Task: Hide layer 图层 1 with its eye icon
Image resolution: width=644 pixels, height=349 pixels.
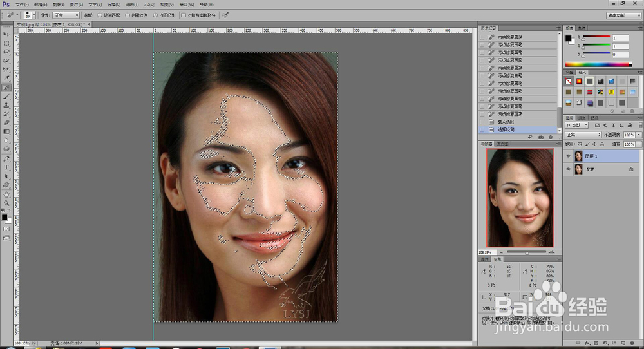Action: click(569, 156)
